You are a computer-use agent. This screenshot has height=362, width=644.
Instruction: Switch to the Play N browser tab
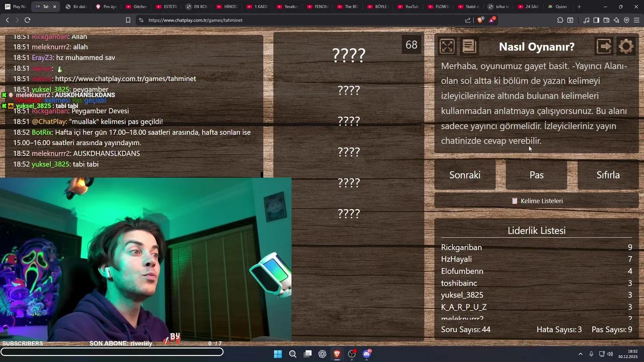click(15, 7)
